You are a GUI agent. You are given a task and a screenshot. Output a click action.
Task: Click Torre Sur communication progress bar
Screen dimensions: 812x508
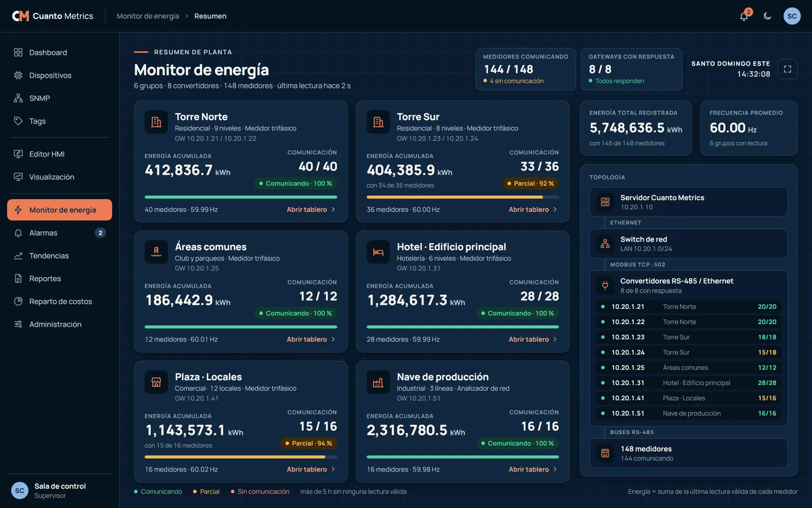click(x=462, y=197)
